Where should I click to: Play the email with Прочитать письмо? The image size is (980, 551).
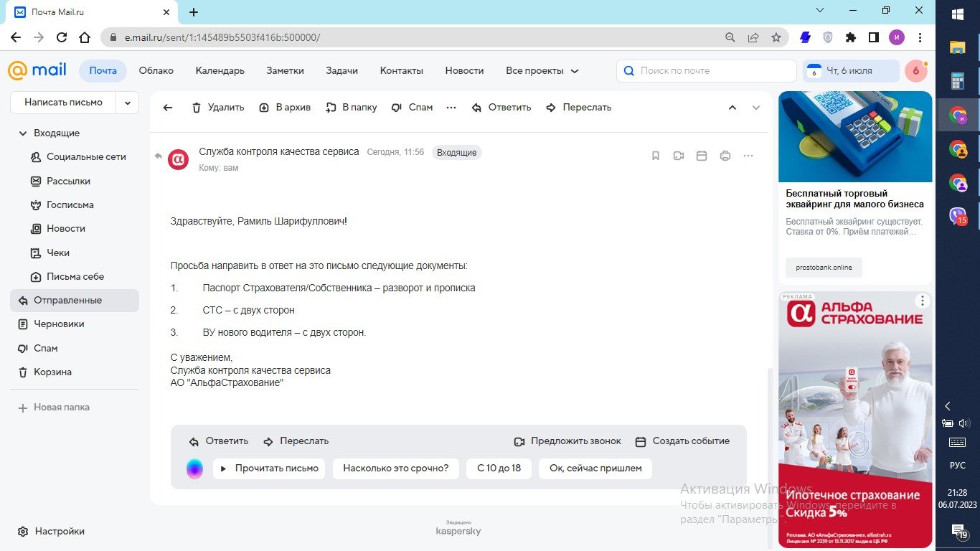click(269, 468)
